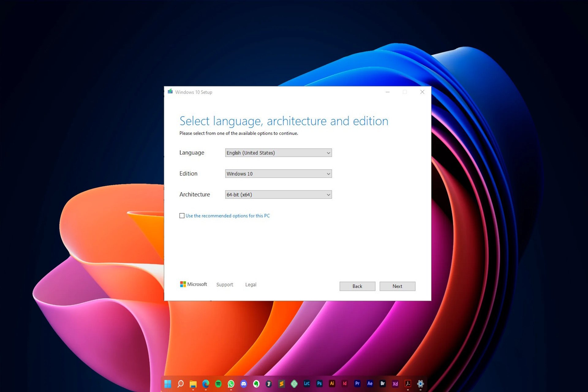Open the Windows Start menu
Image resolution: width=588 pixels, height=392 pixels.
coord(168,383)
